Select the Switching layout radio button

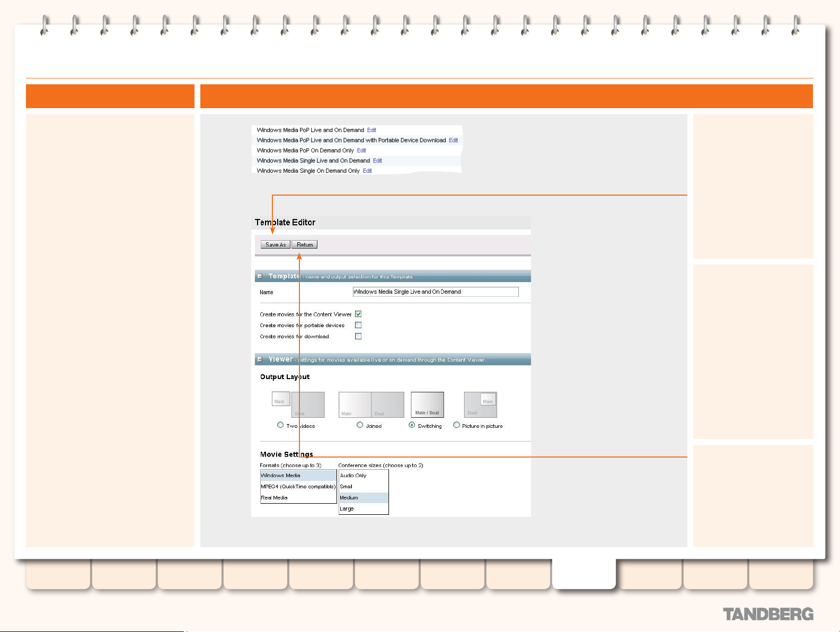tap(412, 425)
